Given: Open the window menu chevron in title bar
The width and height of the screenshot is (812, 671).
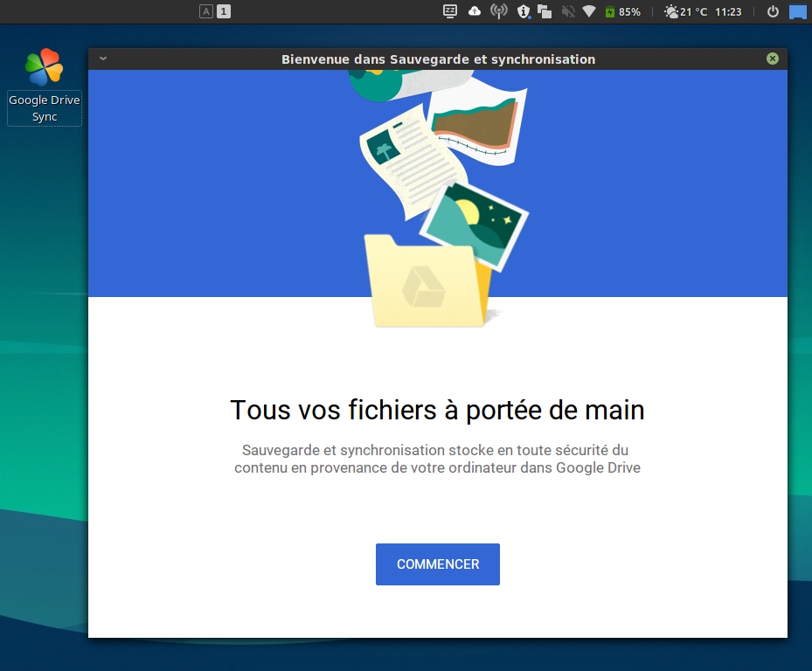Looking at the screenshot, I should [x=102, y=59].
